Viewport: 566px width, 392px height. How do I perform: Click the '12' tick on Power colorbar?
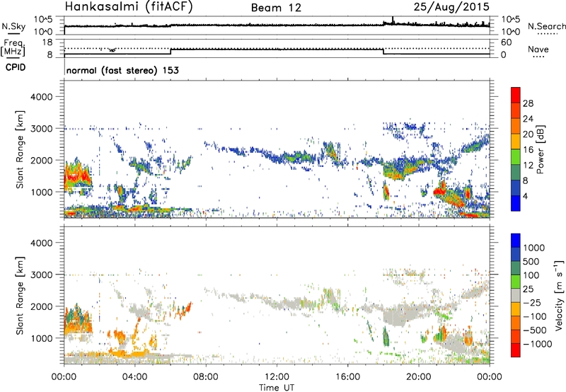point(528,166)
